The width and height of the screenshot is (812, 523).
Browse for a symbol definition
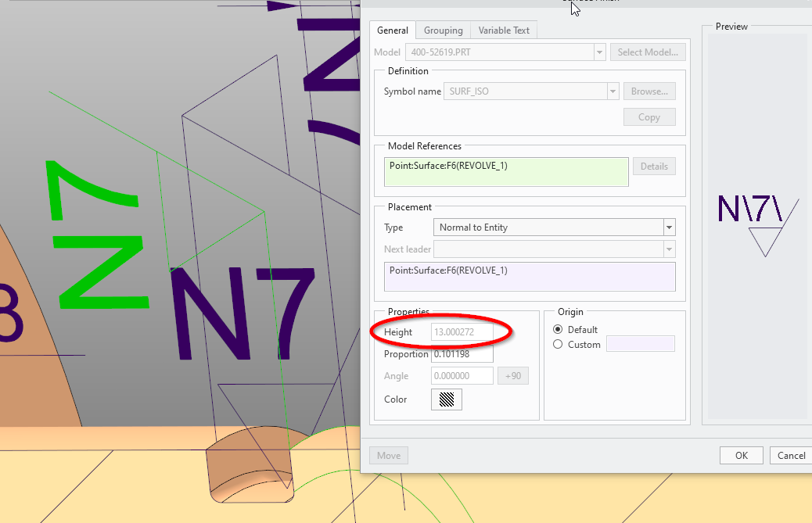point(649,91)
